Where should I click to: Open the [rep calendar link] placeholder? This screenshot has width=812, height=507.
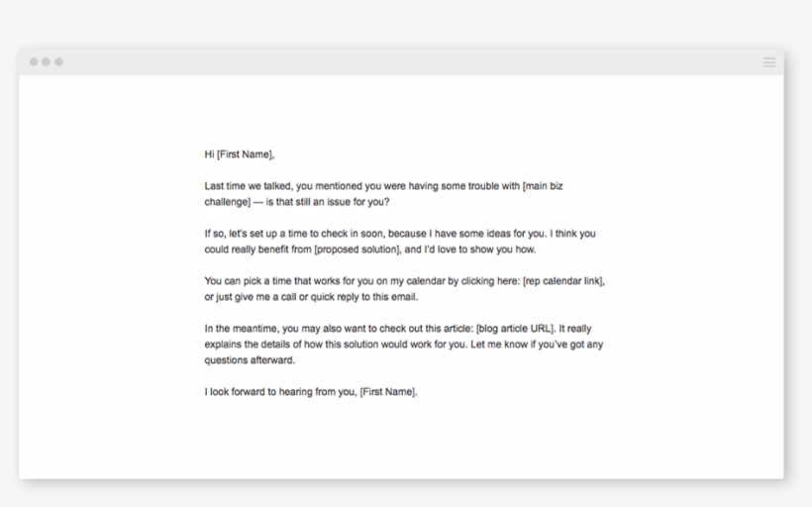[562, 281]
